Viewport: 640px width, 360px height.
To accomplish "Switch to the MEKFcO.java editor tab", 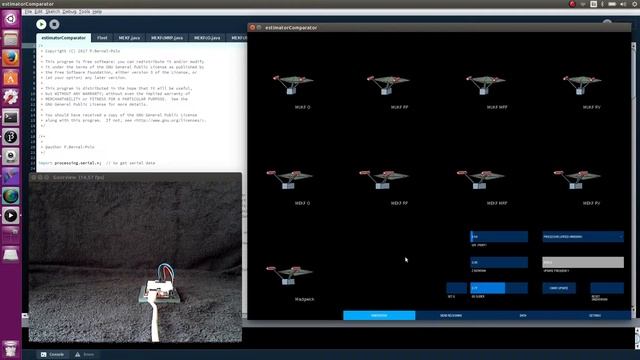I will tap(207, 38).
